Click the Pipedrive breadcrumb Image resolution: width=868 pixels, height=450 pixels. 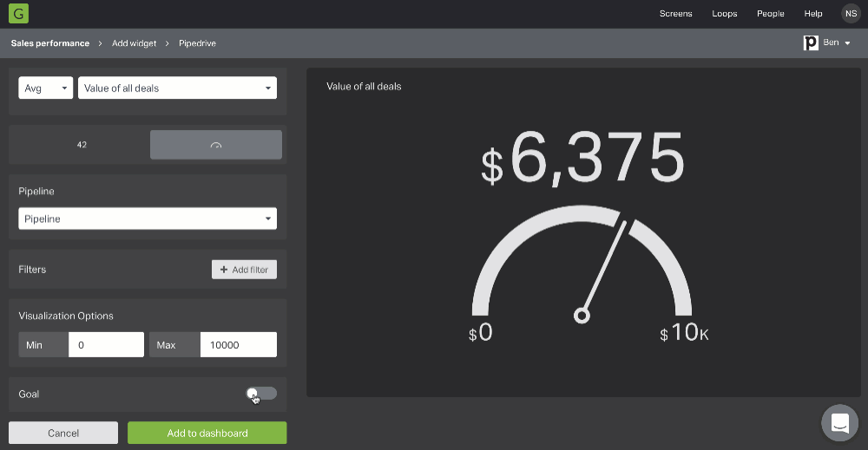[197, 43]
